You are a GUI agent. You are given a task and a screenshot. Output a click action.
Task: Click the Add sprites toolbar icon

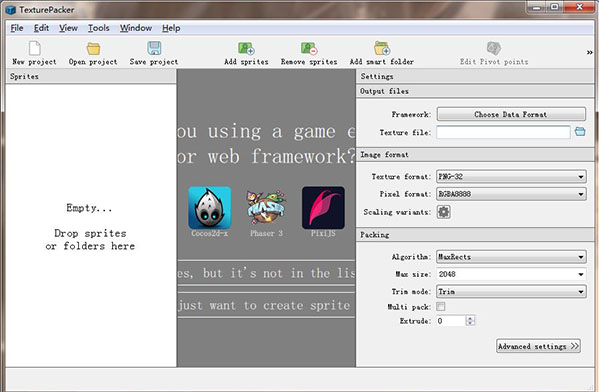[246, 49]
